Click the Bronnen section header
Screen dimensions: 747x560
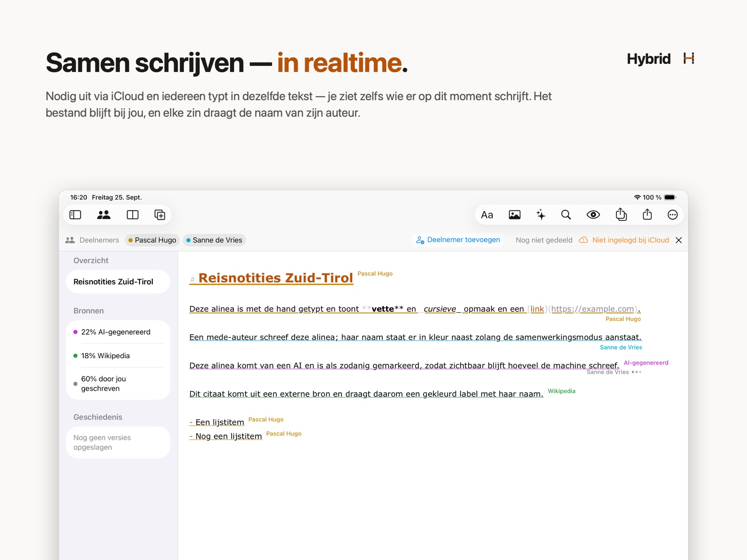click(89, 311)
